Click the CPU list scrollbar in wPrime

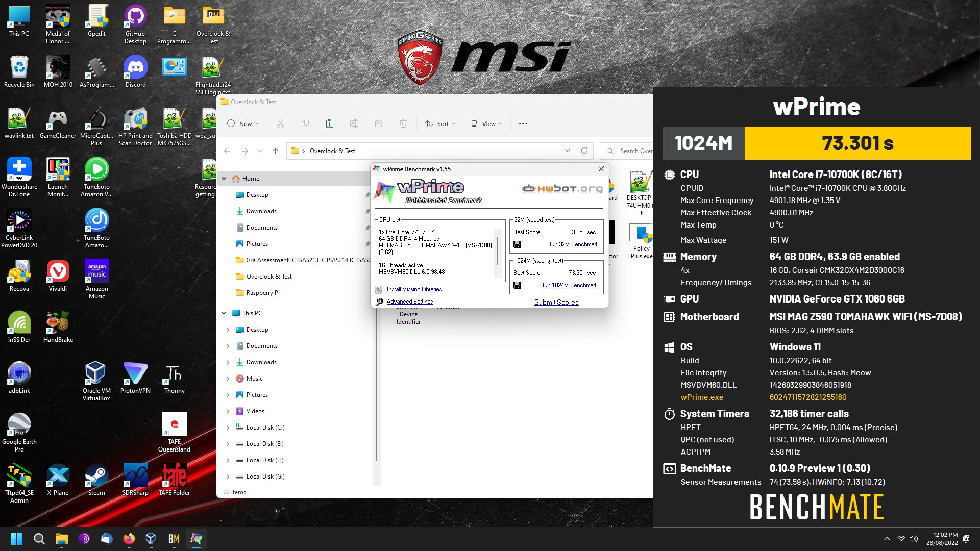click(498, 250)
